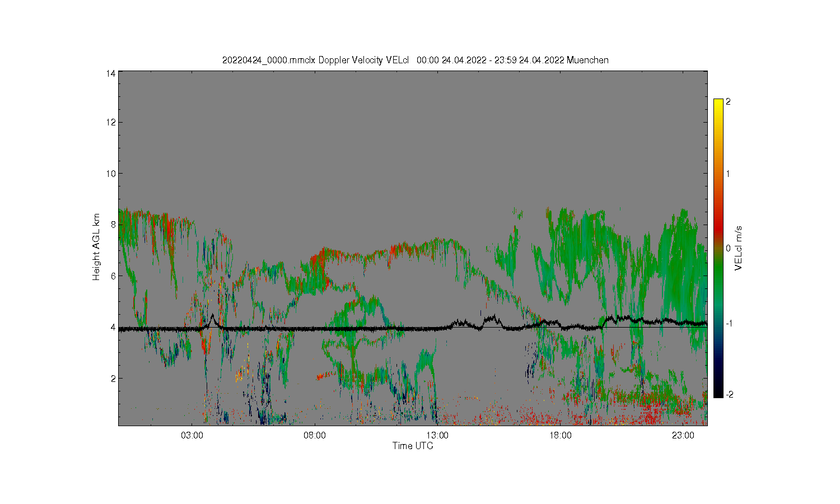Image resolution: width=840 pixels, height=504 pixels.
Task: Click the 18:00 time tick label
Action: click(560, 435)
